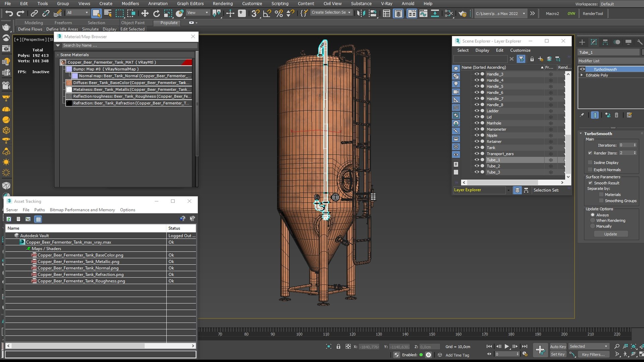Click Refresh icon in Asset Tracking
This screenshot has width=644, height=362.
coord(9,219)
